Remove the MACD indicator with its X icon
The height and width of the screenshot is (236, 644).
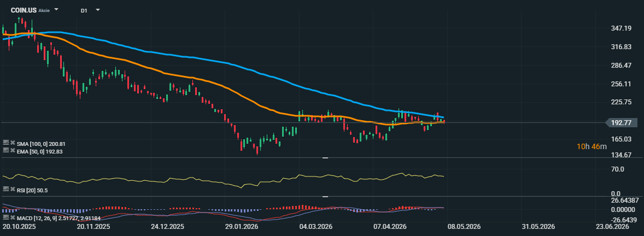13,217
